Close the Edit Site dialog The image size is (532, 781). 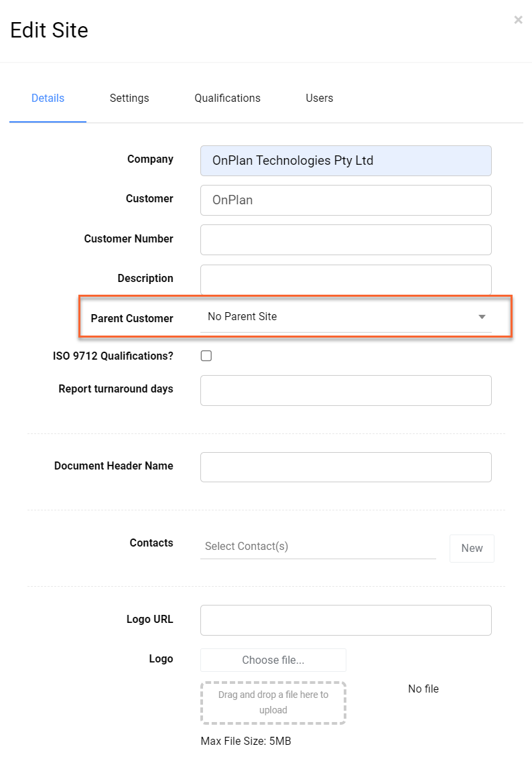[x=518, y=20]
